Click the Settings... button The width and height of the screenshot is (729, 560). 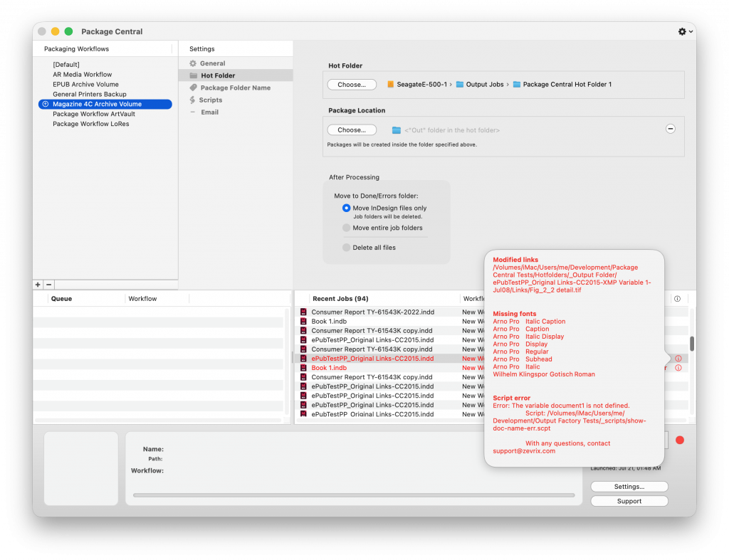point(629,487)
